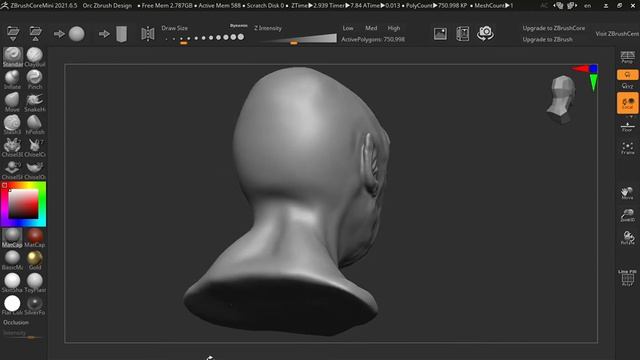Click the Occlusion label
The height and width of the screenshot is (360, 640).
(x=16, y=322)
